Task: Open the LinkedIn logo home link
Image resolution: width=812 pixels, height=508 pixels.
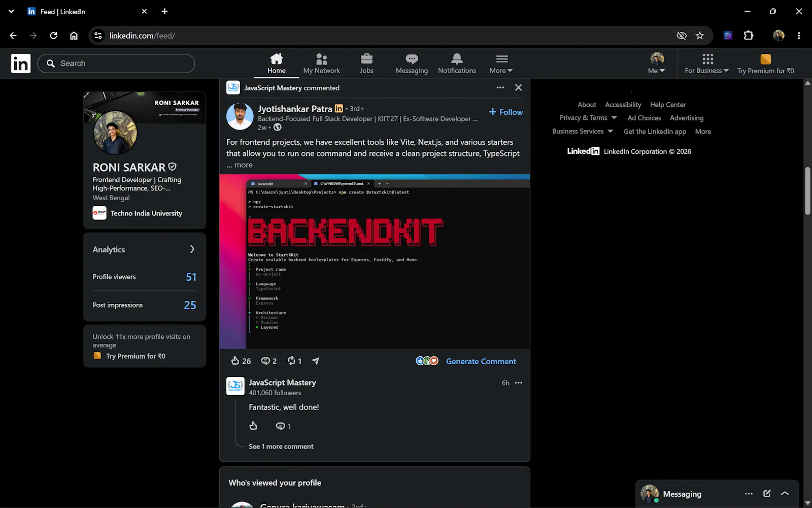Action: (x=21, y=63)
